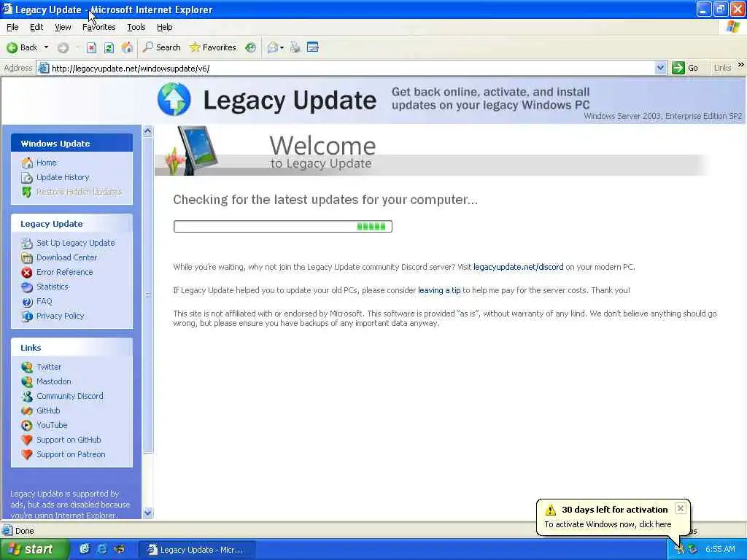Open the Edit menu
This screenshot has width=747, height=560.
pyautogui.click(x=36, y=27)
